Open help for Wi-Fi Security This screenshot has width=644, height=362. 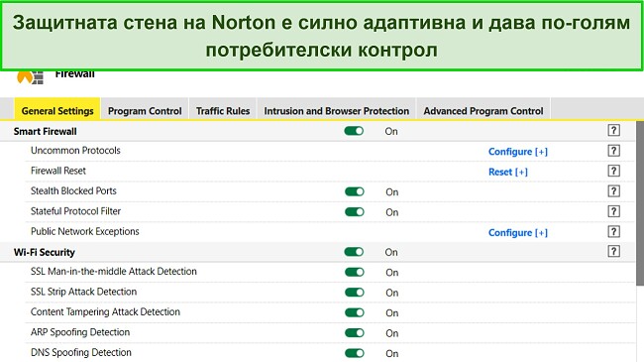[613, 251]
